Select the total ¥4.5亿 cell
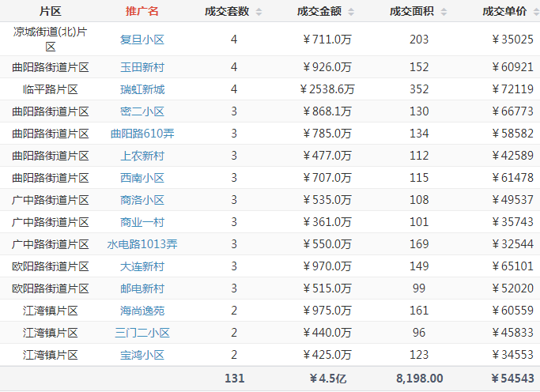 tap(328, 379)
